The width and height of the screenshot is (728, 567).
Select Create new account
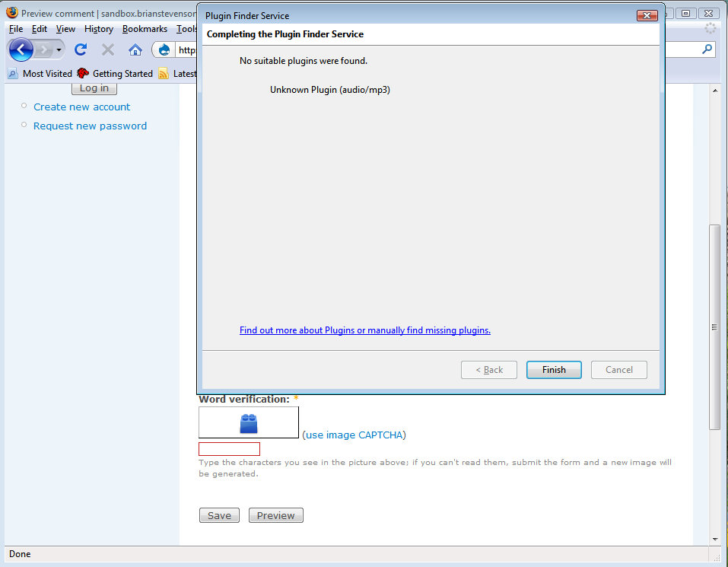coord(81,107)
